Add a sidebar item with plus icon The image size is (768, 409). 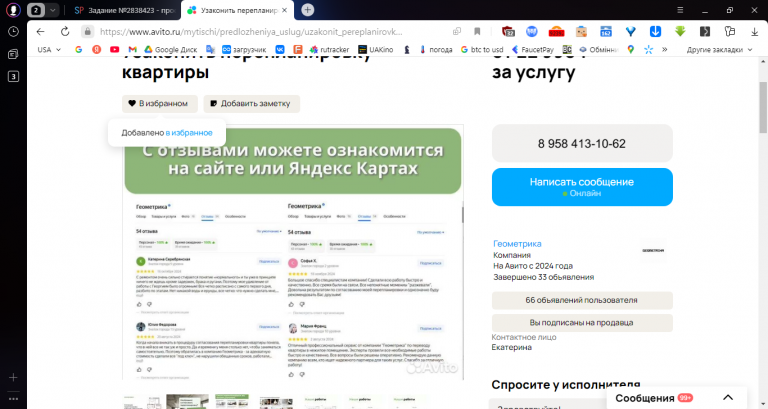[13, 377]
